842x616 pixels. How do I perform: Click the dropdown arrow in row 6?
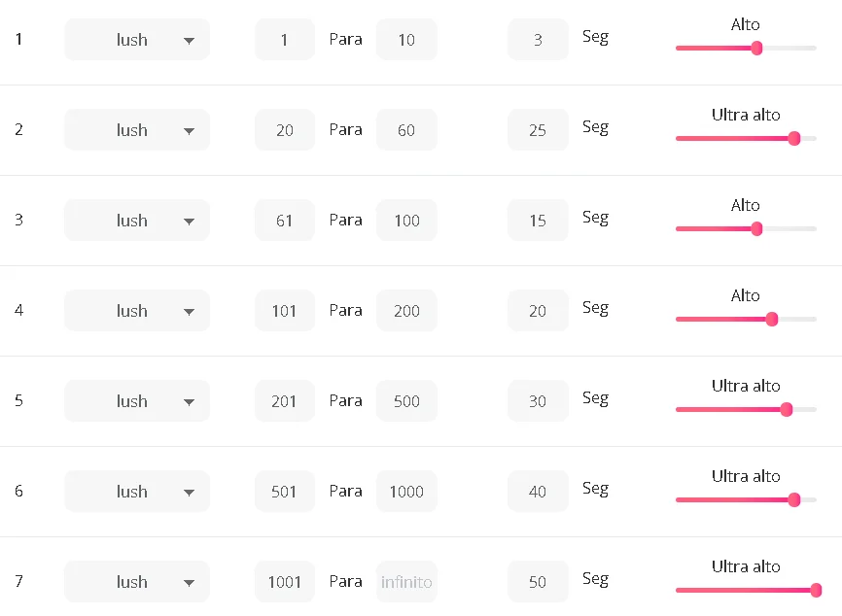tap(190, 493)
